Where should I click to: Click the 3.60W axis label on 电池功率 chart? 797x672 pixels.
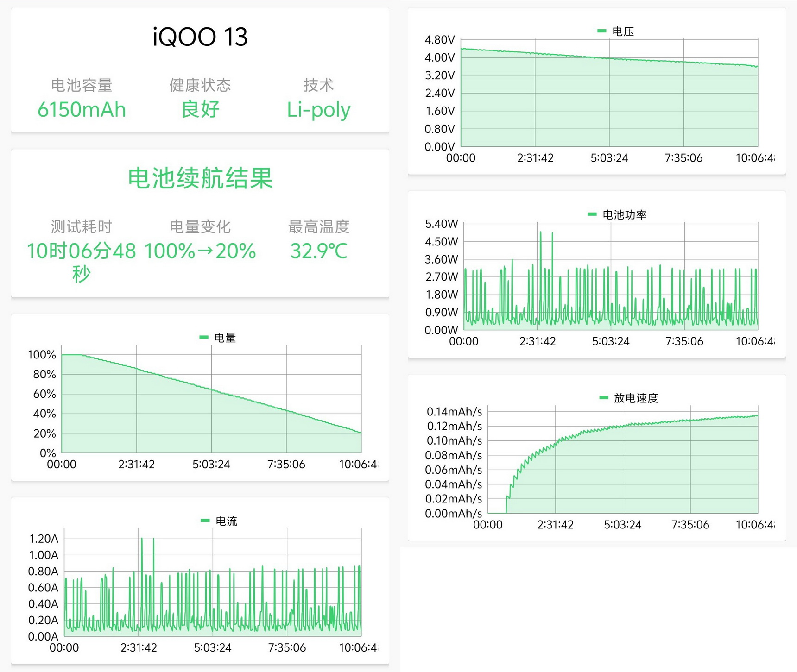click(x=442, y=259)
